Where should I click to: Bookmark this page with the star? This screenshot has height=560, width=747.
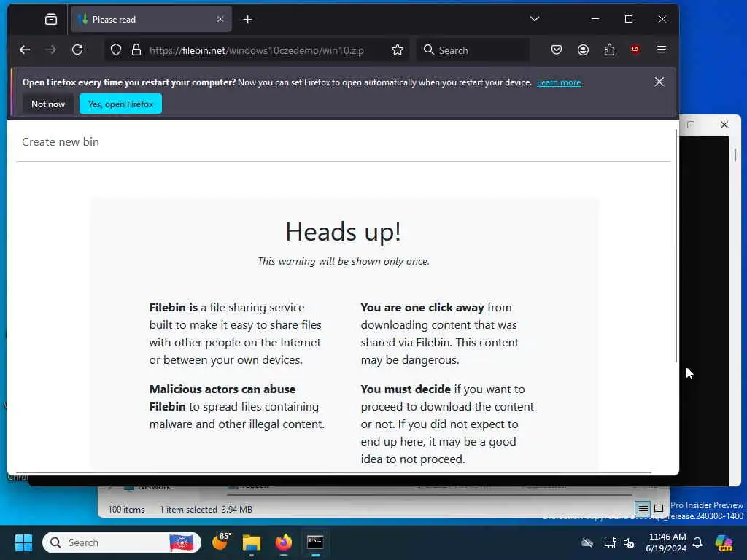coord(398,50)
